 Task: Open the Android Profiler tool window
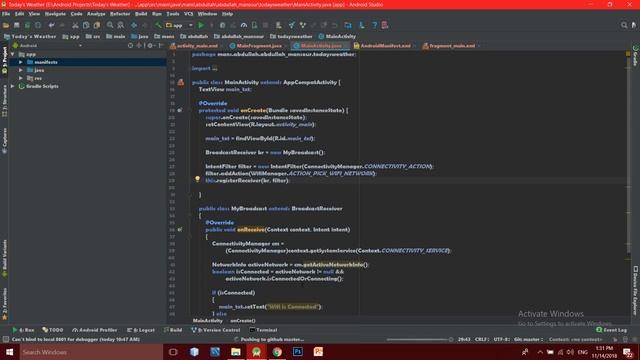pos(94,330)
